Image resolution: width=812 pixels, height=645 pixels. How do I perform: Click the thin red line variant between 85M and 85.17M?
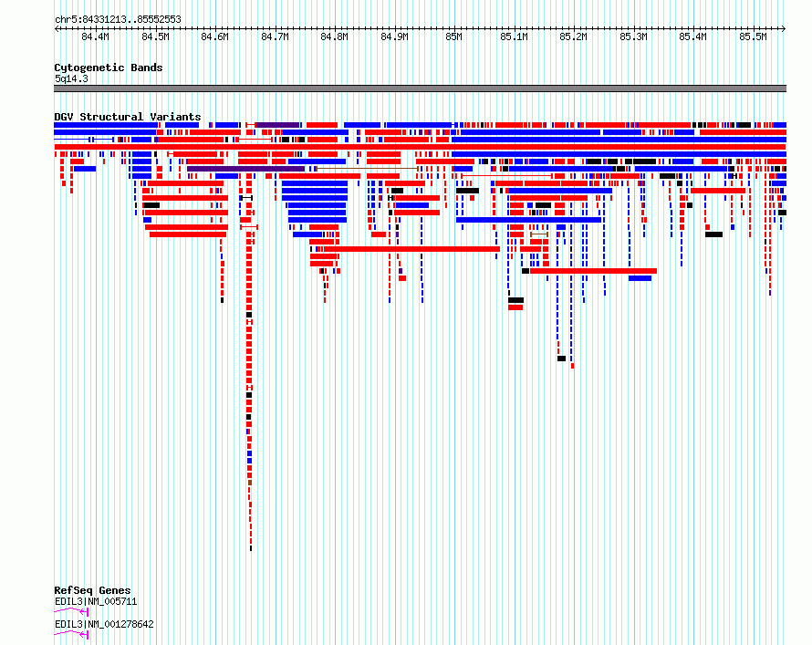click(507, 176)
